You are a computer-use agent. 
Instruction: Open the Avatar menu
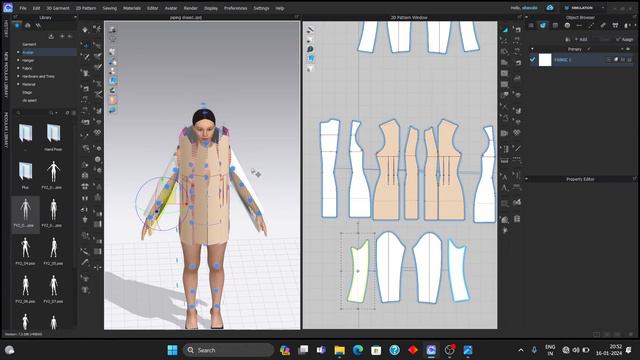[171, 8]
